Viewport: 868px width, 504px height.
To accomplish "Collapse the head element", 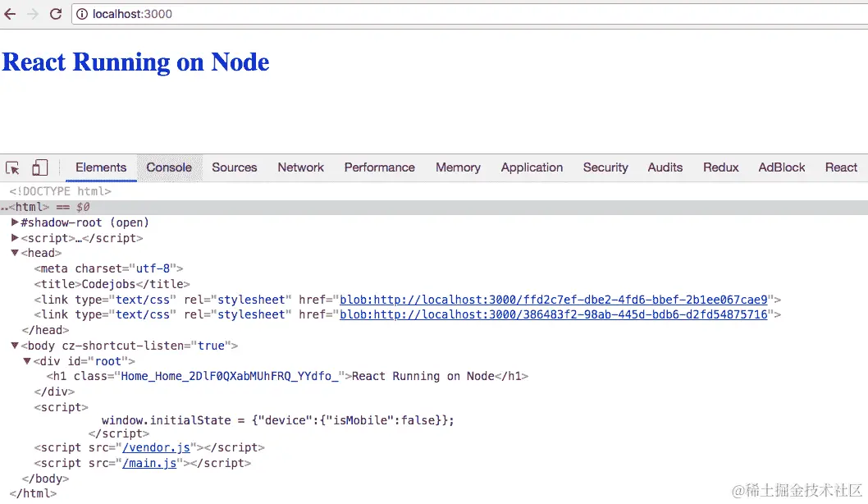I will click(15, 253).
